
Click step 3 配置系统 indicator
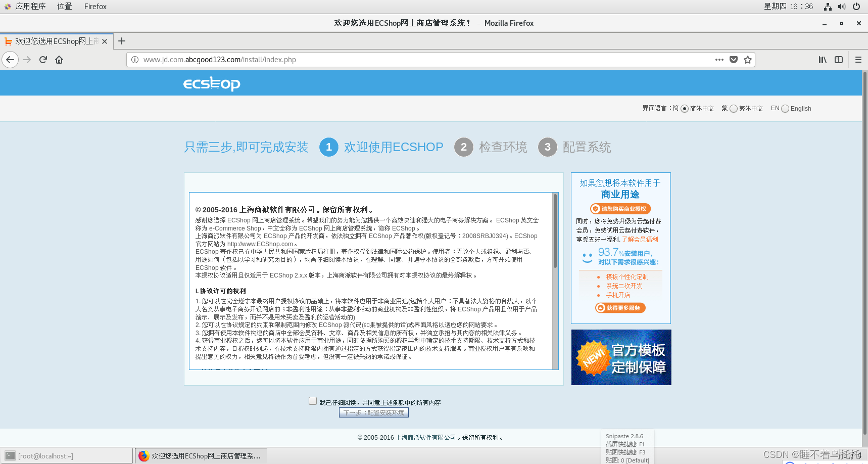click(574, 147)
